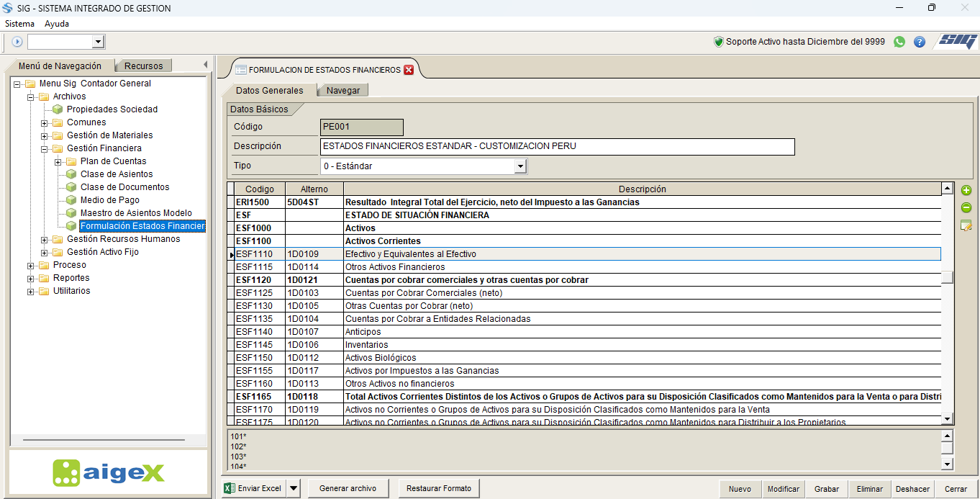Click the Eliminar button

[869, 489]
